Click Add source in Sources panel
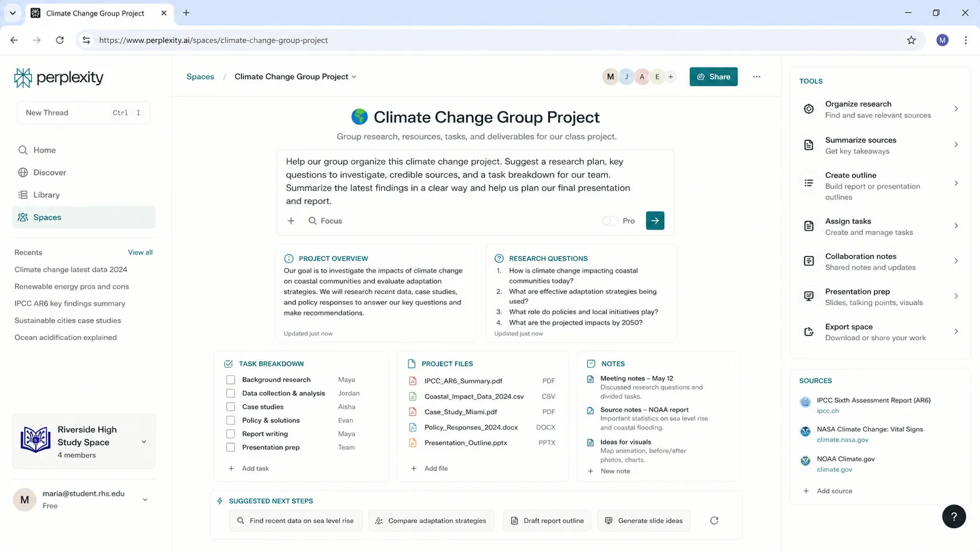The image size is (980, 552). click(x=828, y=491)
